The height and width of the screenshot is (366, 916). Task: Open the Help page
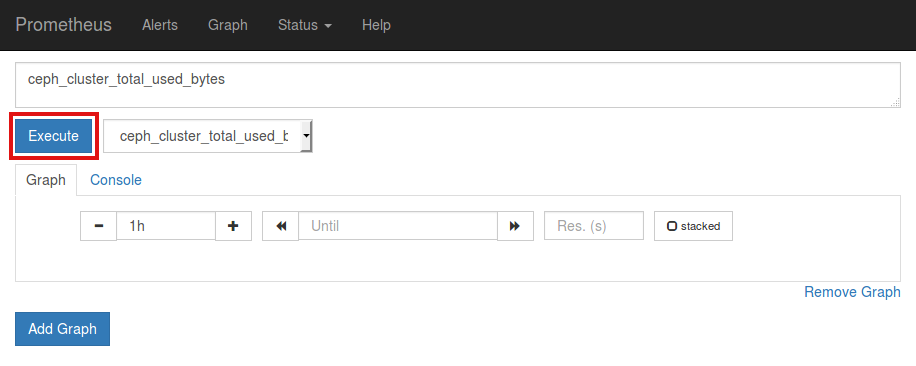point(376,25)
